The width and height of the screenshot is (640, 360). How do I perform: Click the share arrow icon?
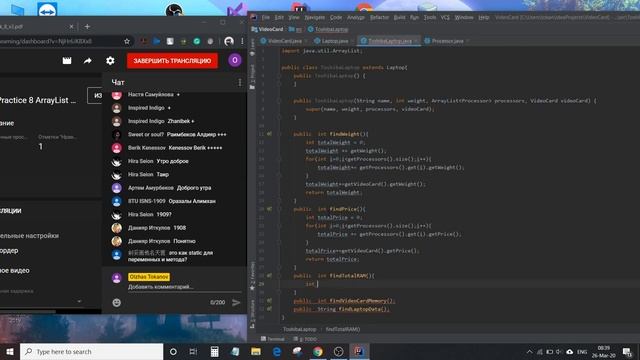88,61
